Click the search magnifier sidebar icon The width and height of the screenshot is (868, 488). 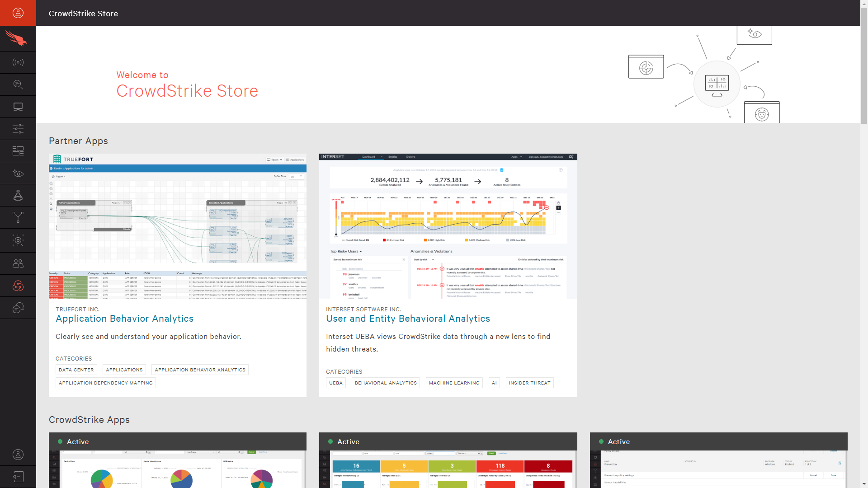tap(18, 84)
